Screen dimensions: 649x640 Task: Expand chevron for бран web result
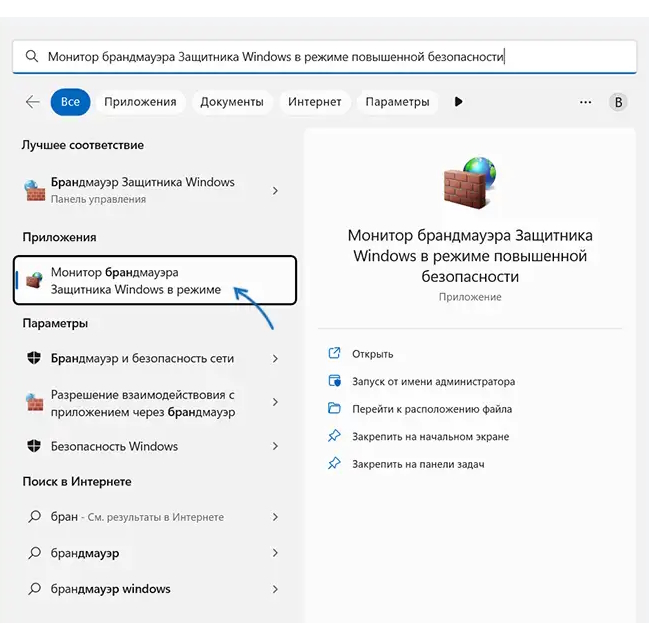(x=275, y=517)
